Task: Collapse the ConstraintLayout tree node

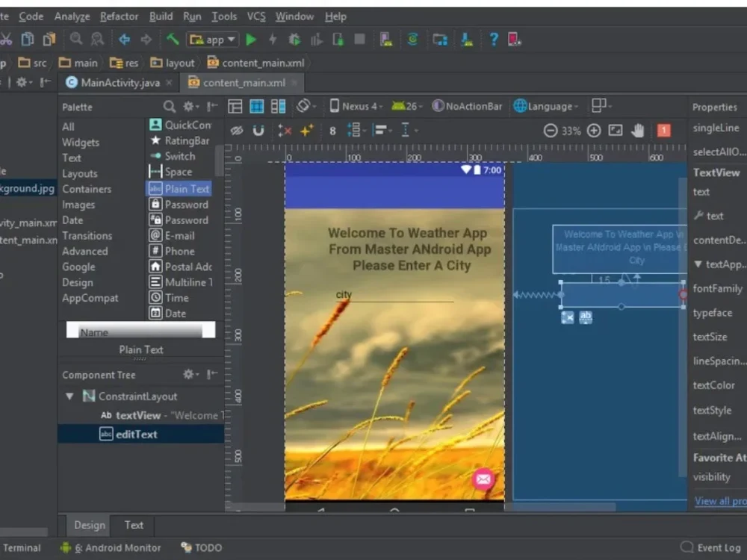Action: (x=69, y=396)
